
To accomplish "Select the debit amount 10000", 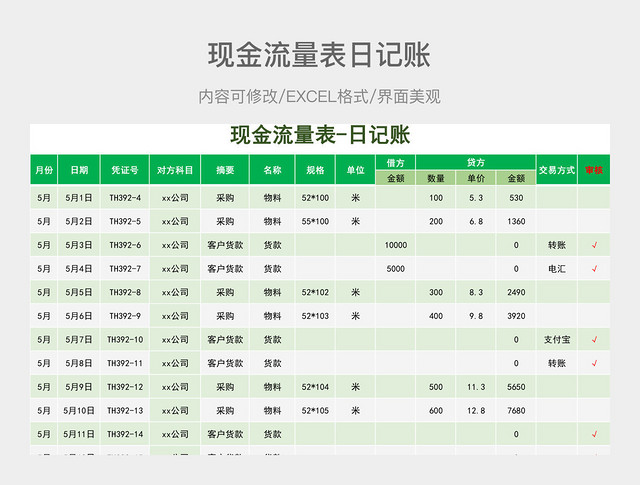I will pos(396,245).
